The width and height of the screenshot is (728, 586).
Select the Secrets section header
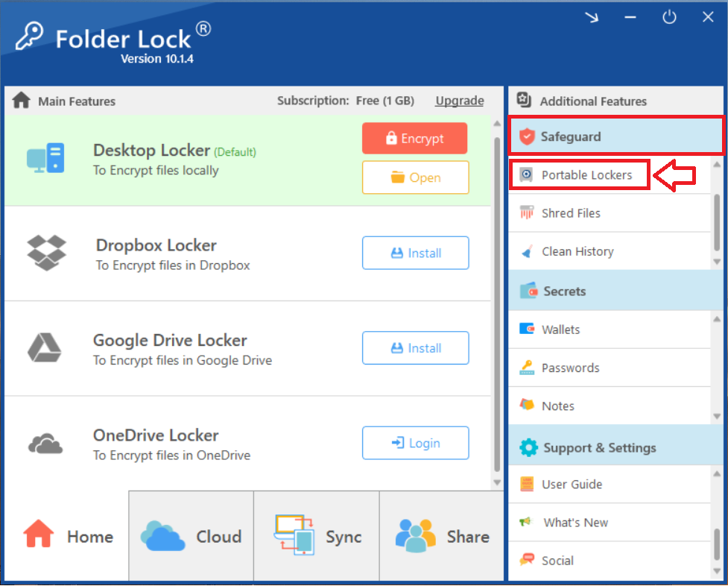pyautogui.click(x=616, y=291)
